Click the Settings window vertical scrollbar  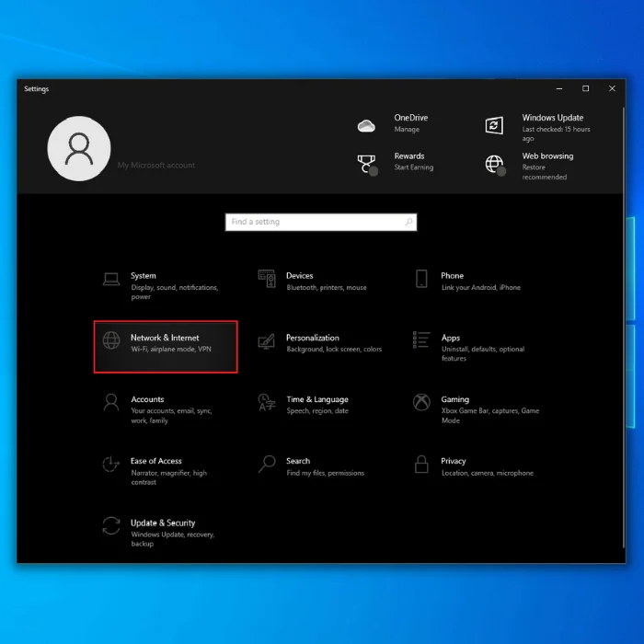624,328
